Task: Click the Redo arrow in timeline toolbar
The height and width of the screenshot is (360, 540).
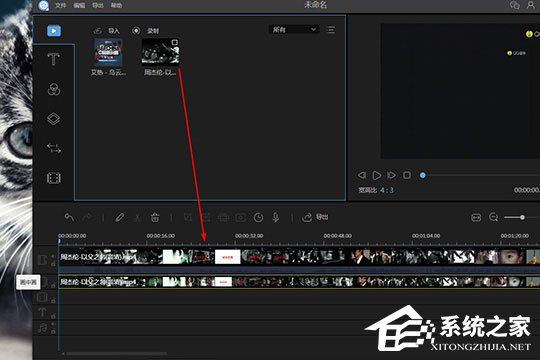Action: pos(88,217)
